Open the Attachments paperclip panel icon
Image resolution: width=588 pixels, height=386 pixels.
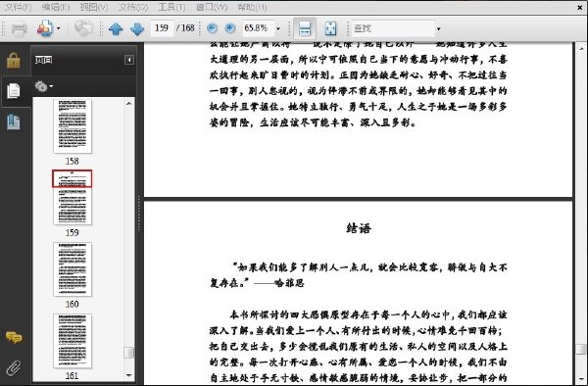click(x=14, y=368)
